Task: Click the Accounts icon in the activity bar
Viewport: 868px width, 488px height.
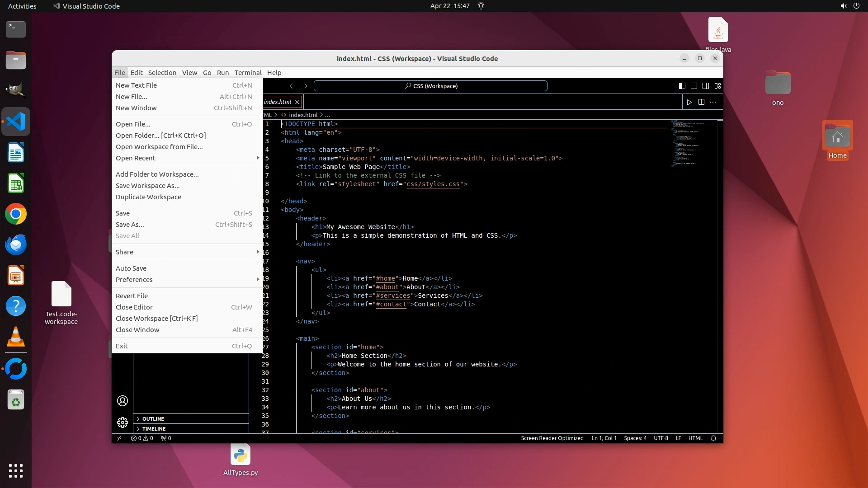Action: [123, 401]
